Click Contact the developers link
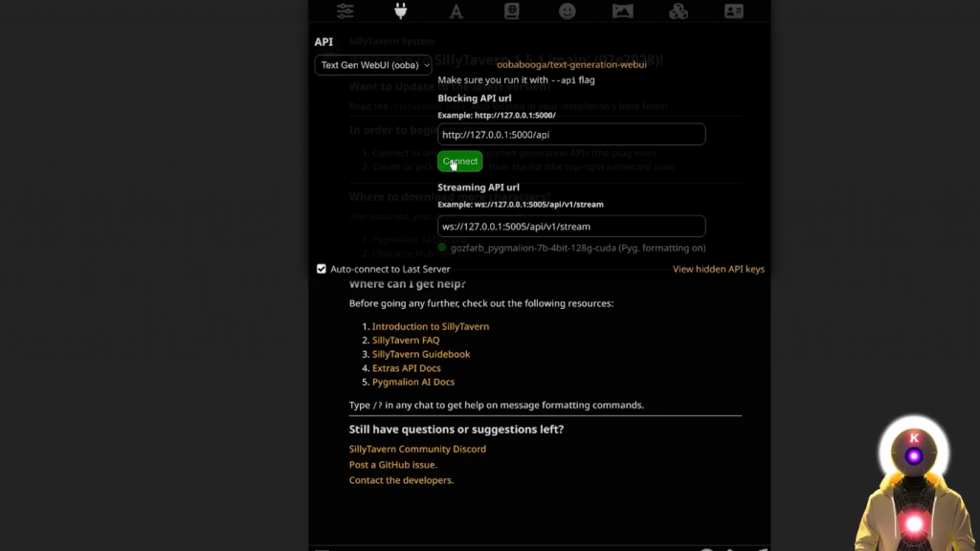The height and width of the screenshot is (551, 980). 401,480
